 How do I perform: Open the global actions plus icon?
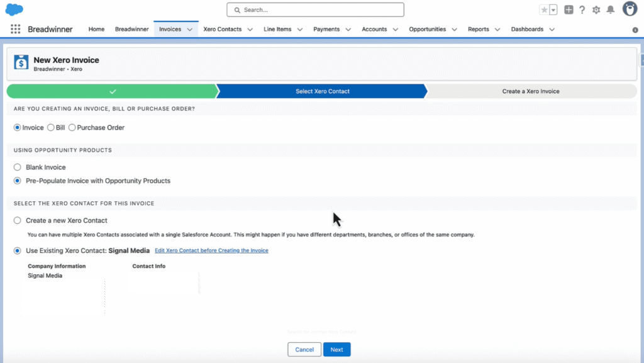point(569,10)
